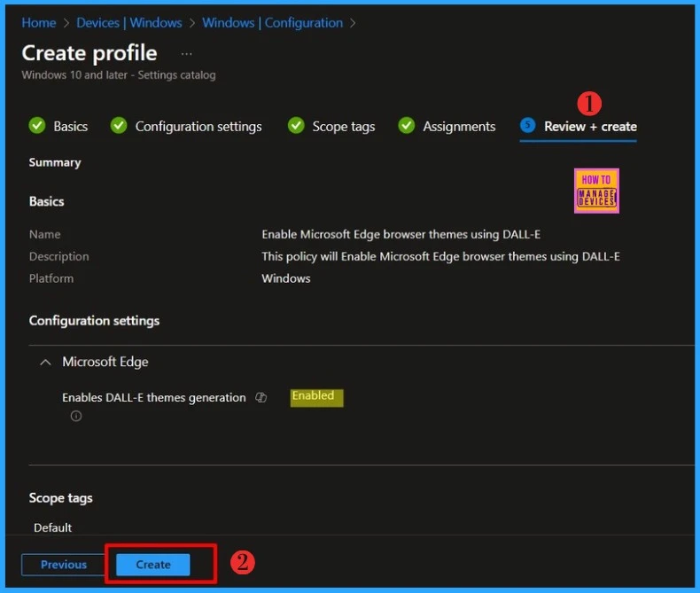The height and width of the screenshot is (593, 700).
Task: Click the checkmark icon beside Scope tags
Action: (296, 126)
